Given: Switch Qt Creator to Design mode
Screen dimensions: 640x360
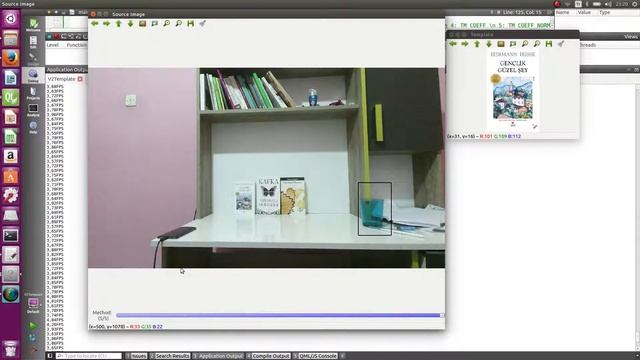Looking at the screenshot, I should [33, 59].
